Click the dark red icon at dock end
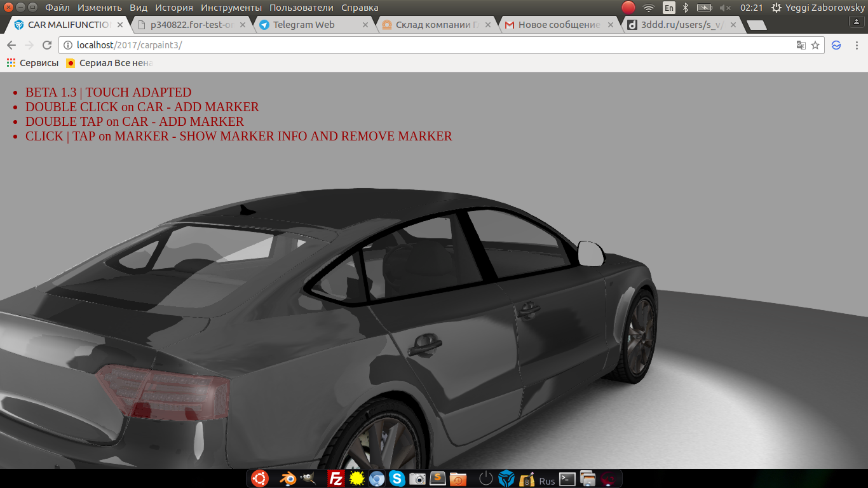This screenshot has height=488, width=868. click(x=608, y=479)
